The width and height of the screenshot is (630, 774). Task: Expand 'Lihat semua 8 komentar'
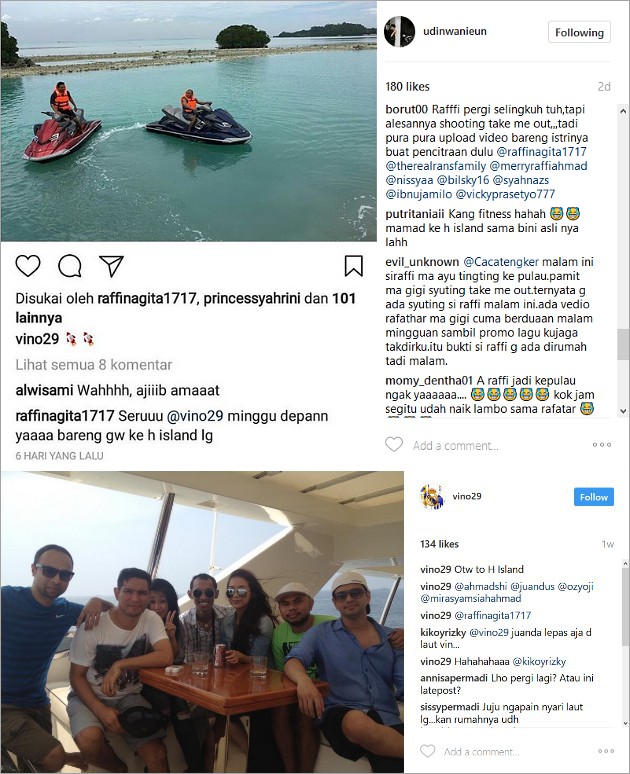pyautogui.click(x=94, y=365)
